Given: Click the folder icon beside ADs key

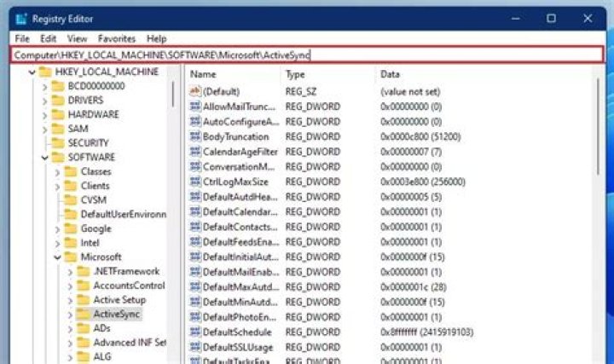Looking at the screenshot, I should tap(84, 328).
